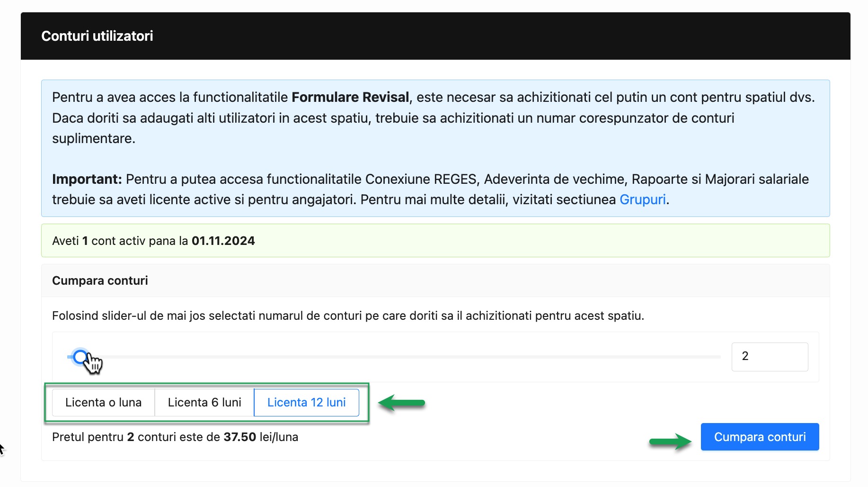Image resolution: width=868 pixels, height=487 pixels.
Task: Focus the number of accounts input field
Action: click(x=770, y=357)
